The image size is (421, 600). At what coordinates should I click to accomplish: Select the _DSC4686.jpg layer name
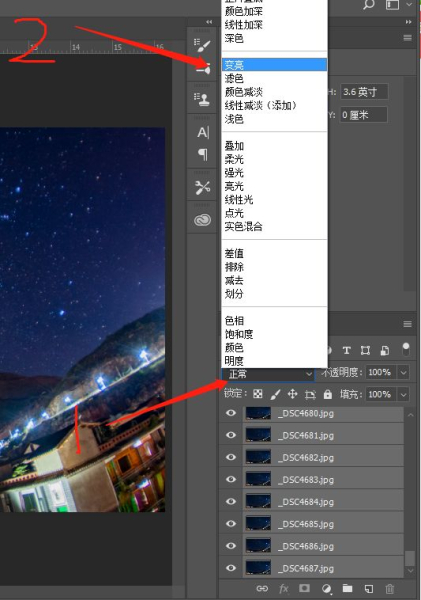[x=306, y=546]
